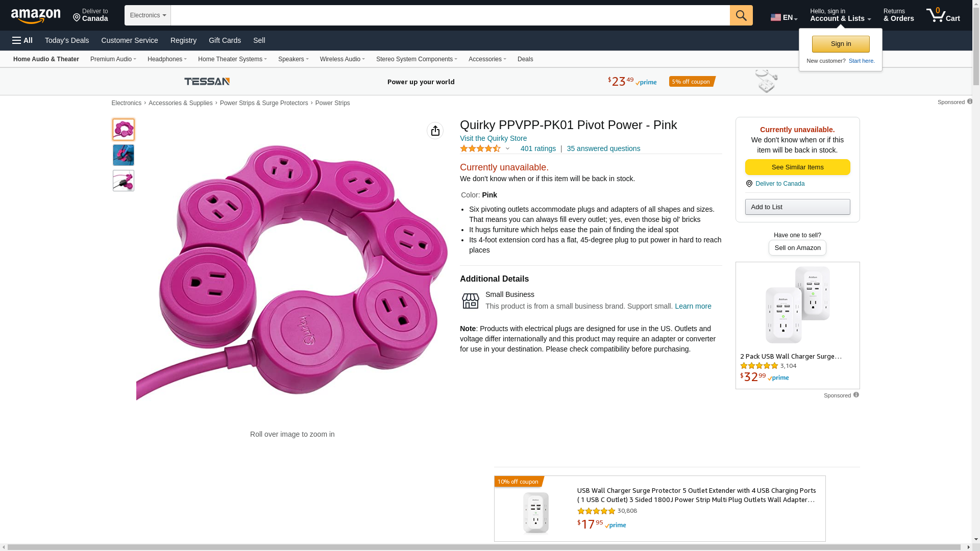Image resolution: width=980 pixels, height=551 pixels.
Task: Select the second product thumbnail
Action: point(124,155)
